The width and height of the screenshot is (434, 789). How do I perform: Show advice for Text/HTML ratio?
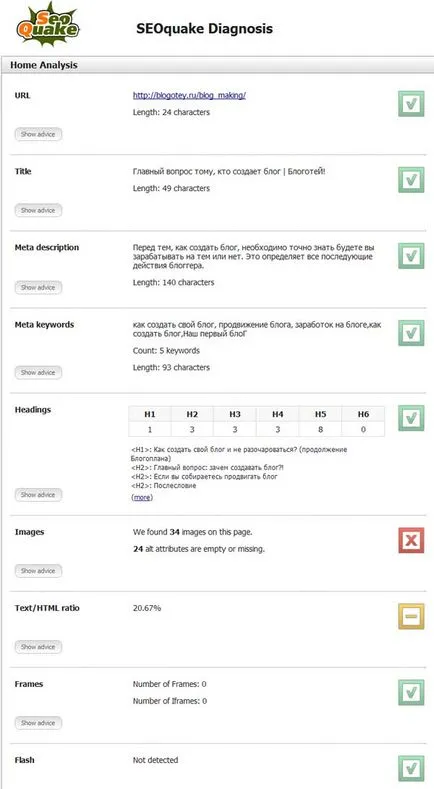(38, 647)
